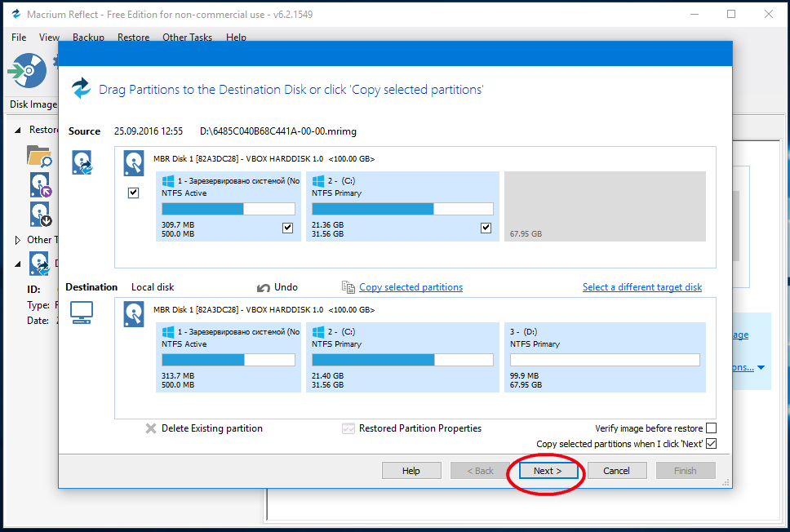Click source MBR Disk 1 VBOX HARDDISK title
Viewport: 790px width, 532px height.
264,158
